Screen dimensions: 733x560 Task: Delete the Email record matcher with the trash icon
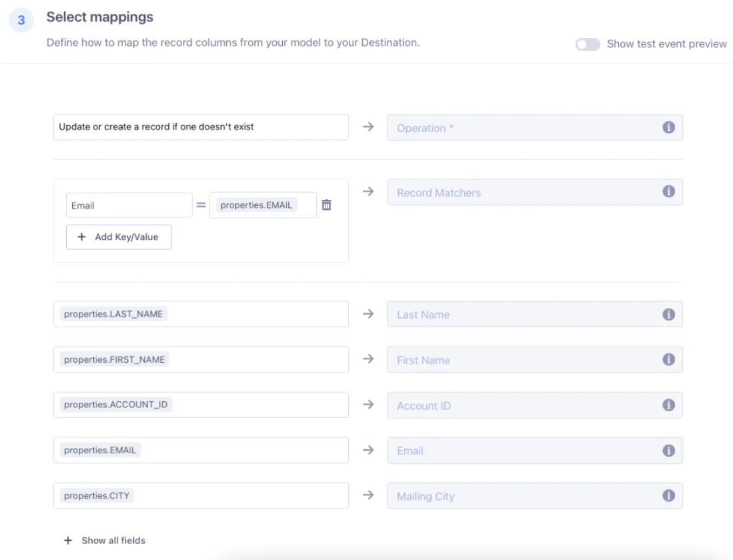pos(327,205)
